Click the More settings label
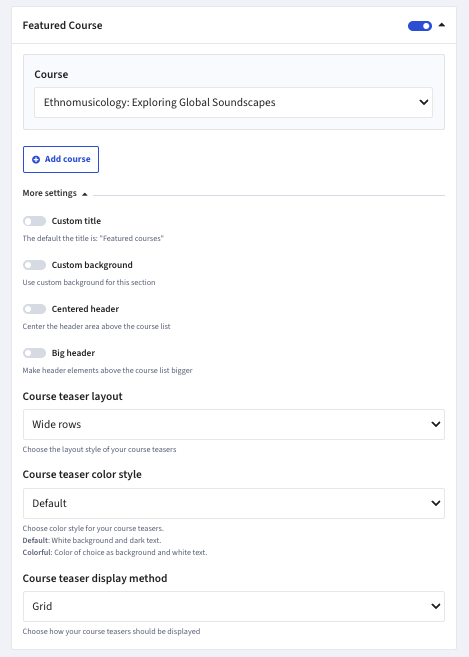Screen dimensions: 469x657 (x=49, y=193)
